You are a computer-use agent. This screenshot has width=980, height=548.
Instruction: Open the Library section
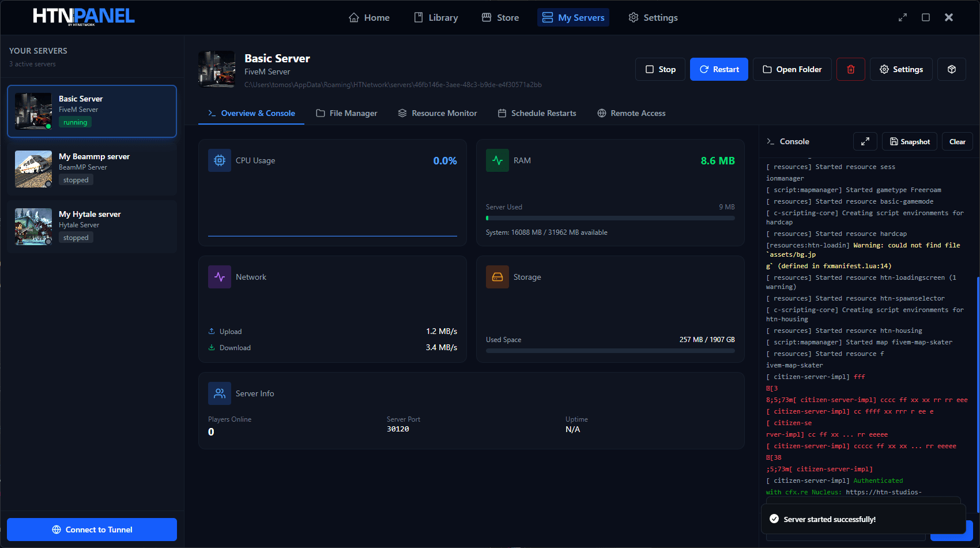pos(436,17)
